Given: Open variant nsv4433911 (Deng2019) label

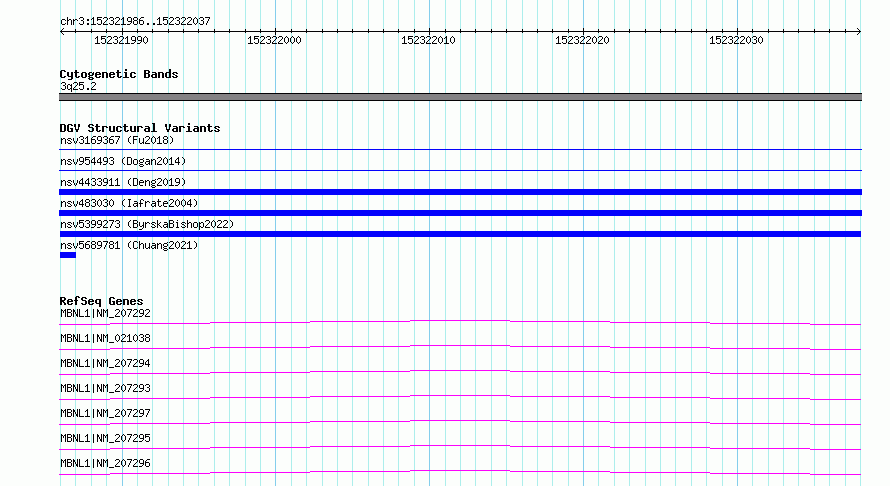Looking at the screenshot, I should [123, 182].
